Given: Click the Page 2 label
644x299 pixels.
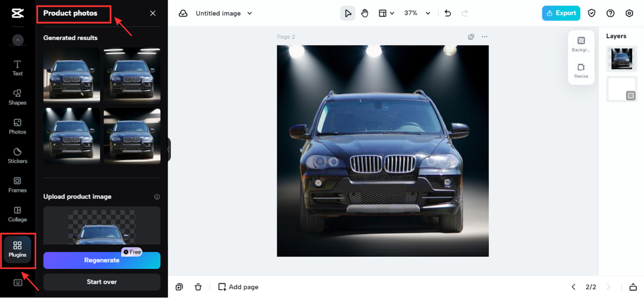Looking at the screenshot, I should coord(286,37).
